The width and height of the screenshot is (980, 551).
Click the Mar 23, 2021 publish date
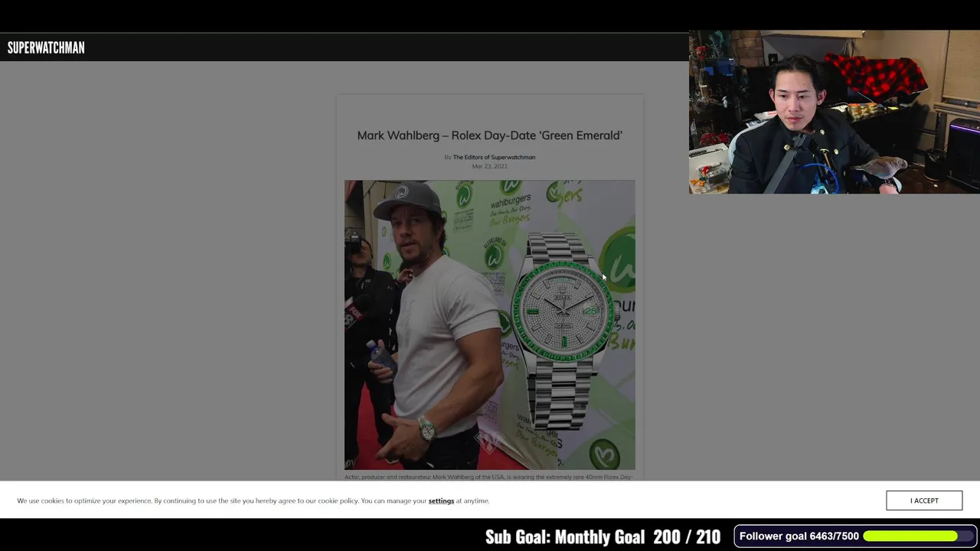tap(489, 166)
